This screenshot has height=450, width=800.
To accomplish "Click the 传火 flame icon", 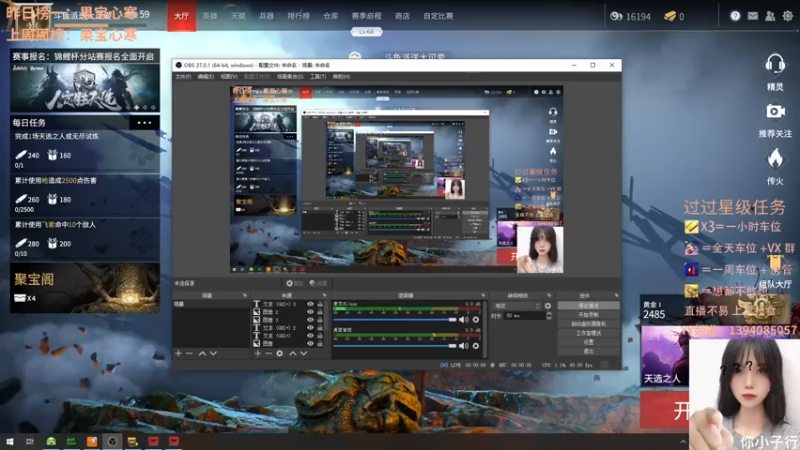I will tap(775, 159).
